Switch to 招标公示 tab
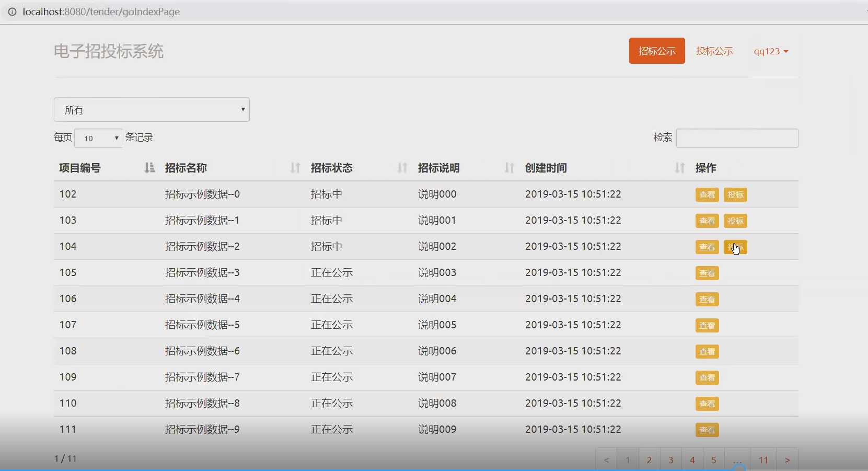The image size is (868, 471). pyautogui.click(x=657, y=51)
